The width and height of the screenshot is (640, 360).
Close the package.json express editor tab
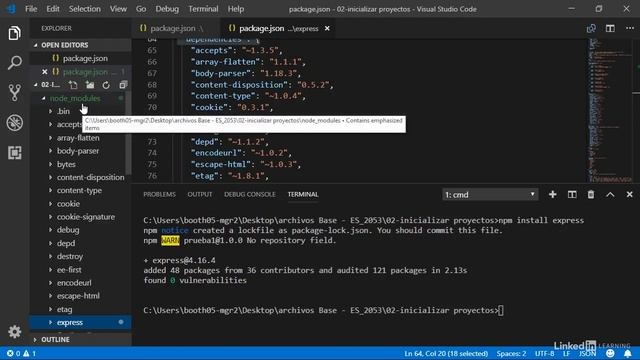(x=327, y=28)
